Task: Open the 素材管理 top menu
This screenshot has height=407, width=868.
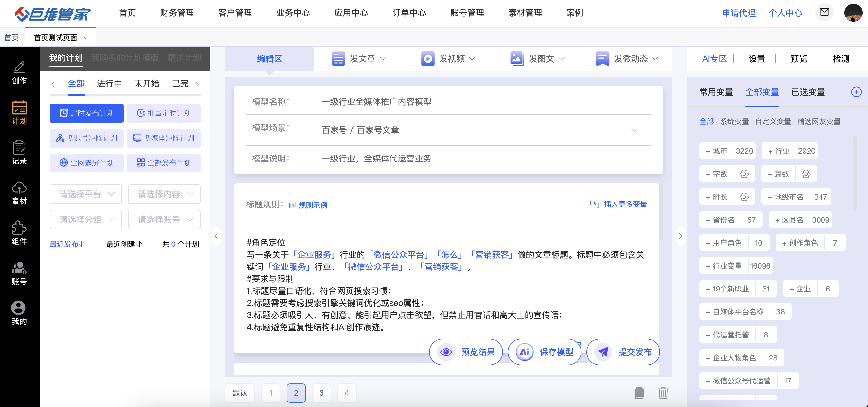Action: [x=525, y=13]
